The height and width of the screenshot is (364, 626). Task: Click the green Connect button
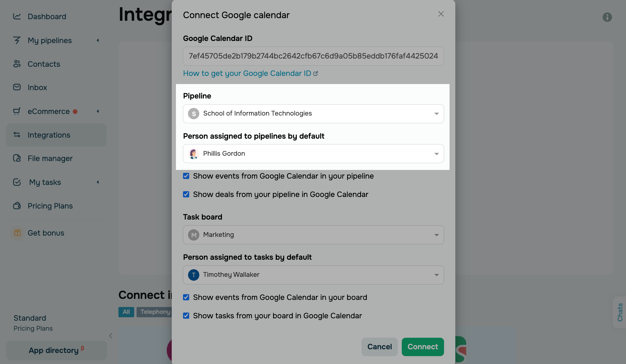point(422,347)
